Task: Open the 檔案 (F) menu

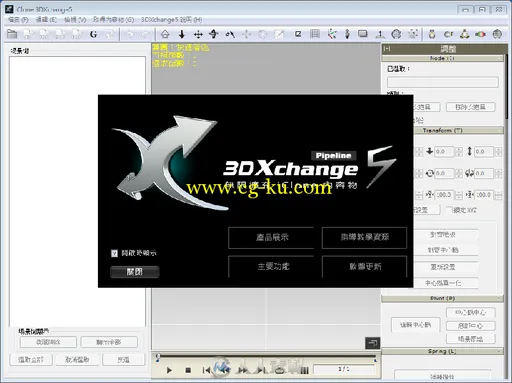Action: tap(18, 20)
